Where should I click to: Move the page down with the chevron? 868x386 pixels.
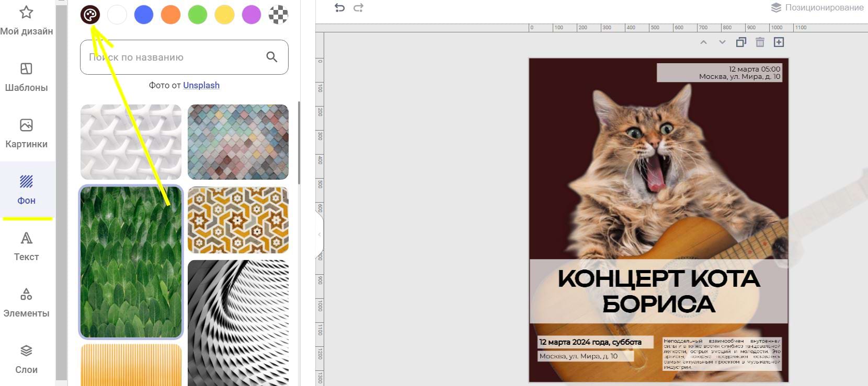[722, 42]
